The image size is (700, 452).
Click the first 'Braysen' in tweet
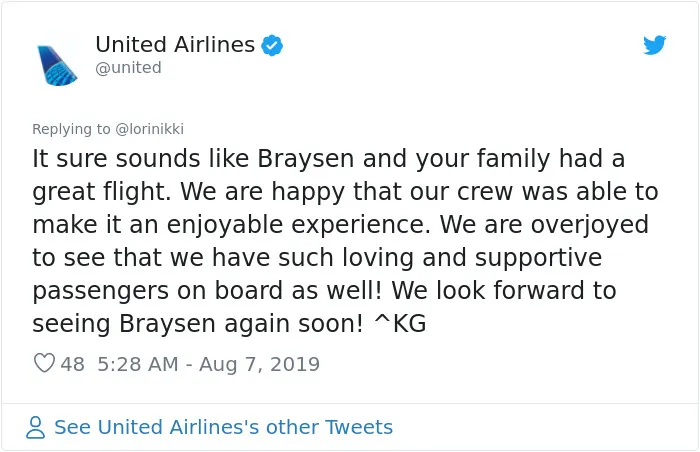[x=306, y=159]
